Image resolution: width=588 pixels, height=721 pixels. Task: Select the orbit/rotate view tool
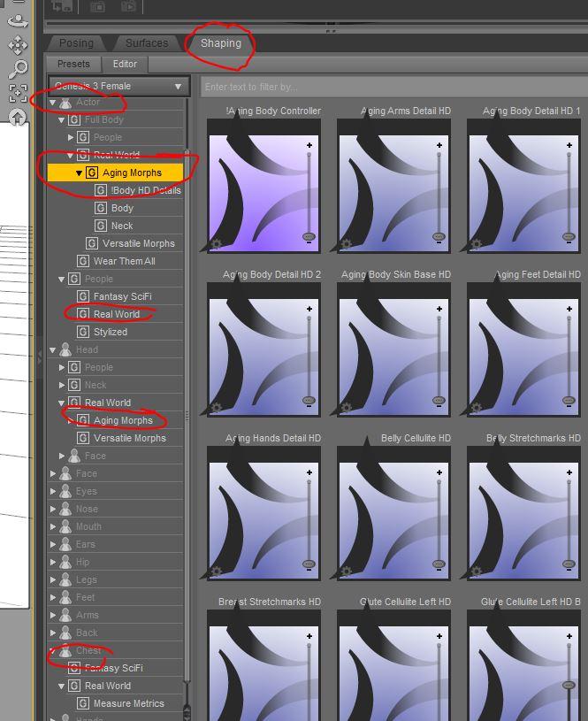pos(18,21)
